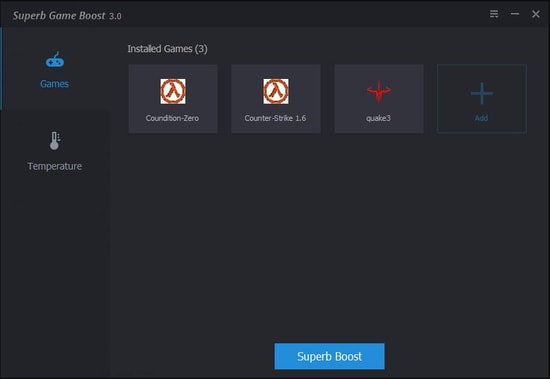Open the options menu icon in title bar
This screenshot has height=379, width=550.
coord(494,14)
